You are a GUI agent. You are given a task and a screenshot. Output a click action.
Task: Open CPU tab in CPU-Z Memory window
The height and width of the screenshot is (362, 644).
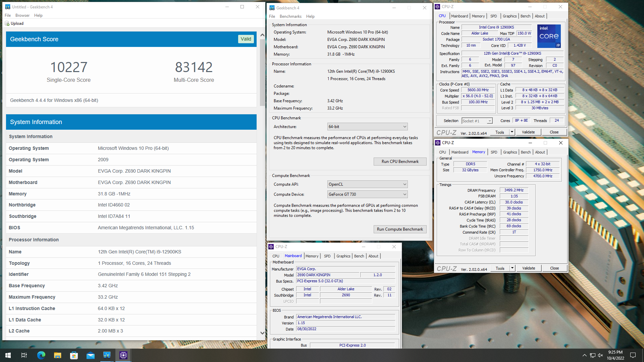[x=442, y=152]
